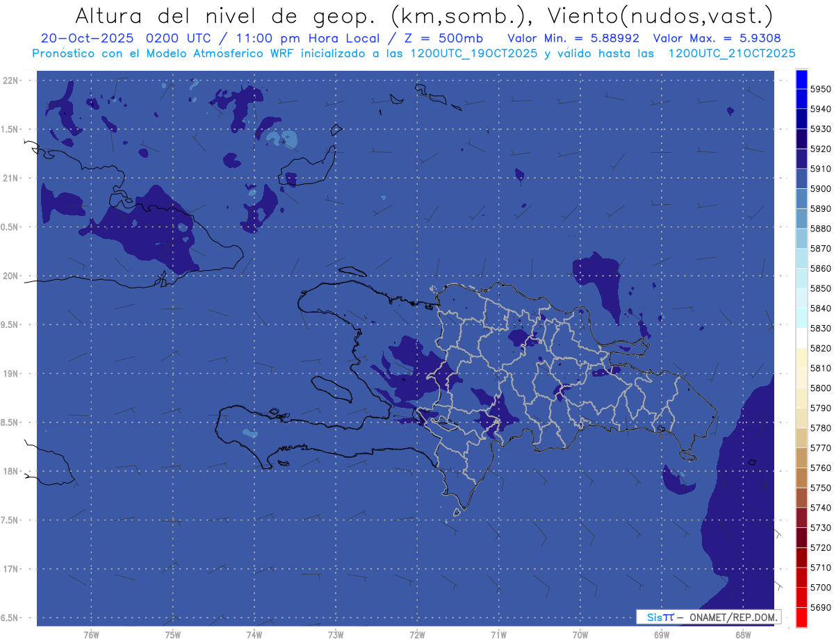Click the 5900 colorbar label
Viewport: 834px width, 644px height.
tap(821, 189)
